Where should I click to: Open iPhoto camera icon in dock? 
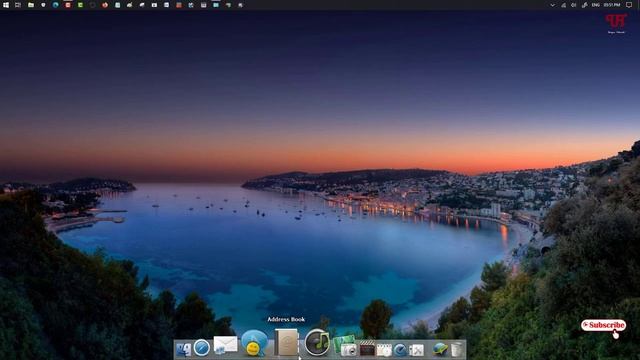[345, 346]
